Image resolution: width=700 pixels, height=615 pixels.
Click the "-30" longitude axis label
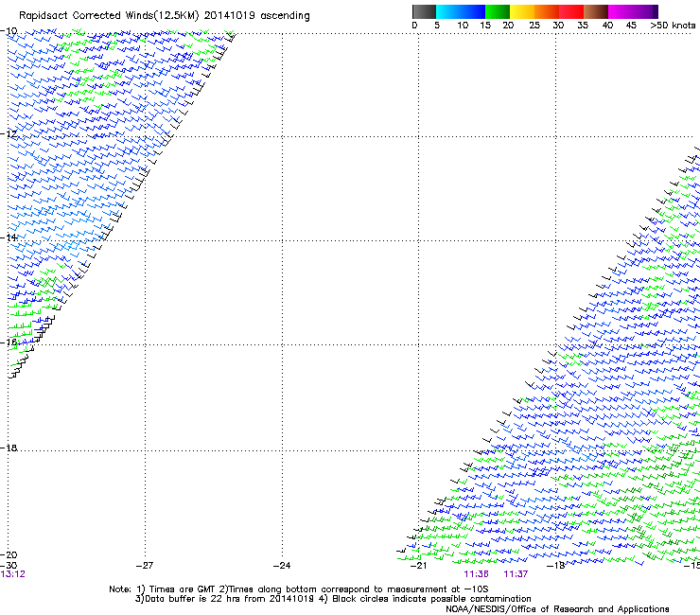[x=9, y=566]
